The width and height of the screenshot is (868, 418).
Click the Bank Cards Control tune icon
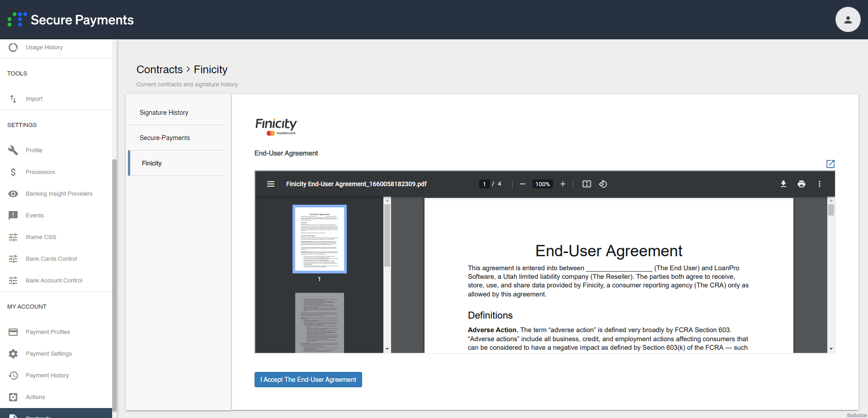click(13, 259)
